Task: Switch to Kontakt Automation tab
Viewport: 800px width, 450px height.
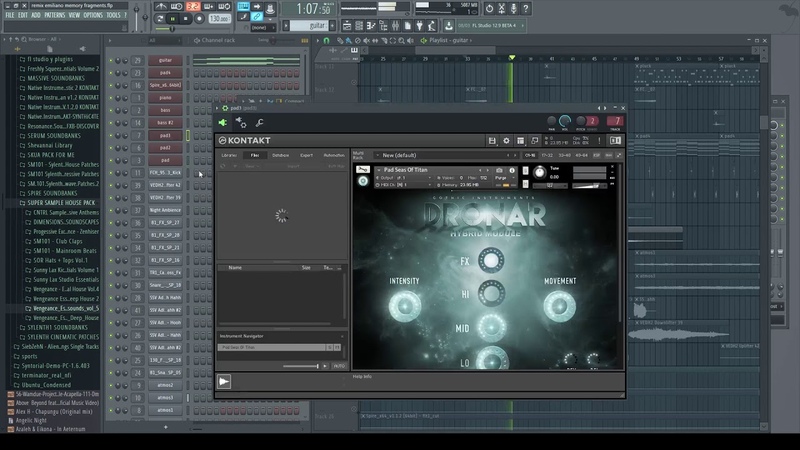Action: point(334,155)
